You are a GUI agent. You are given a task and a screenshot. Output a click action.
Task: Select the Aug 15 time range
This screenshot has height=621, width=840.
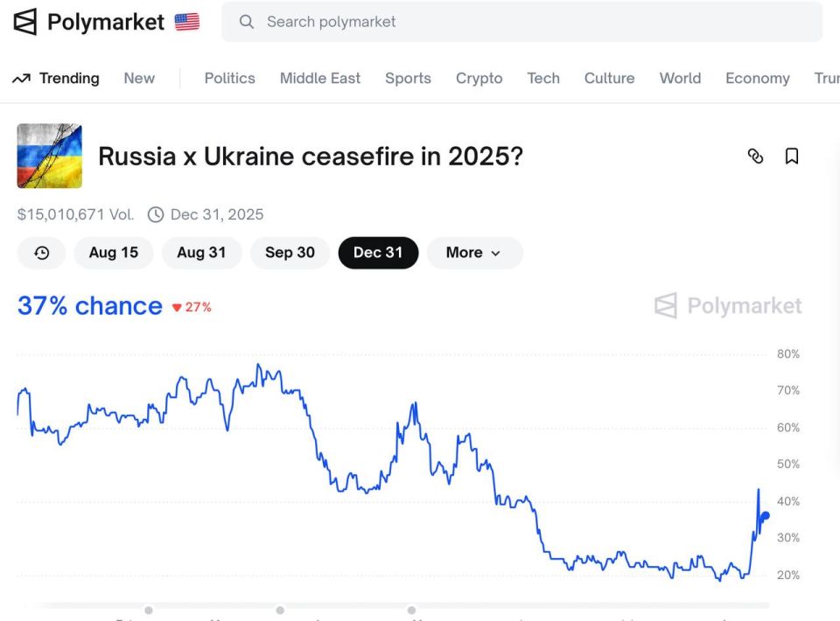[114, 253]
